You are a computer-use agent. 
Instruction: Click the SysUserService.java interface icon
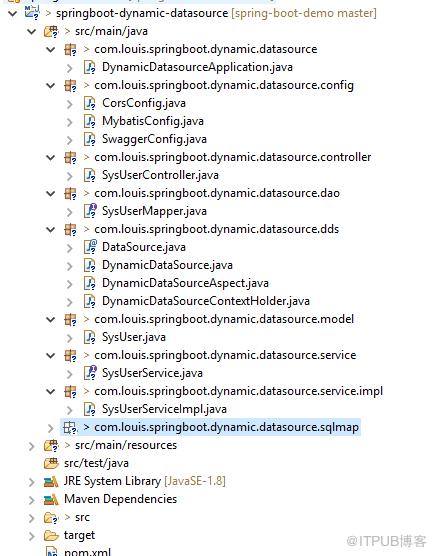point(90,373)
